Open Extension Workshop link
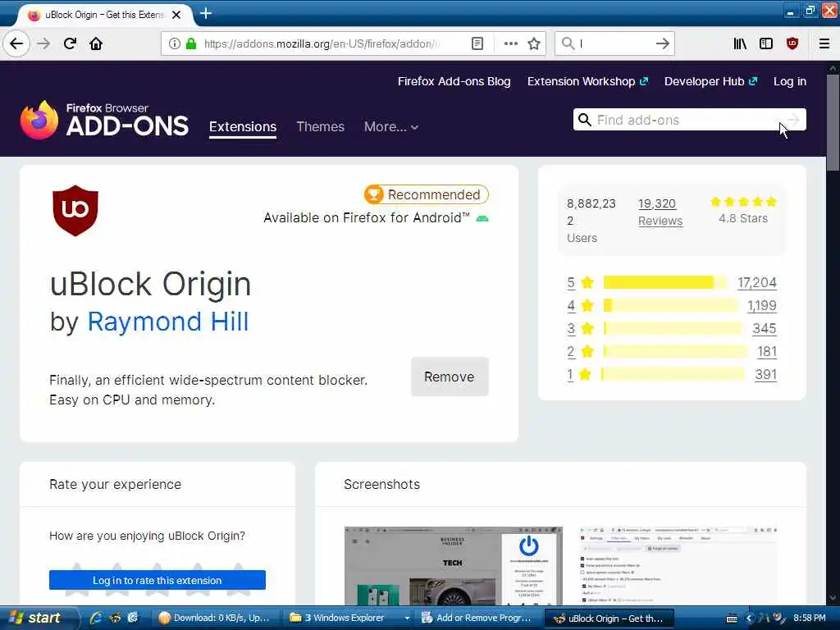Image resolution: width=840 pixels, height=630 pixels. tap(587, 81)
